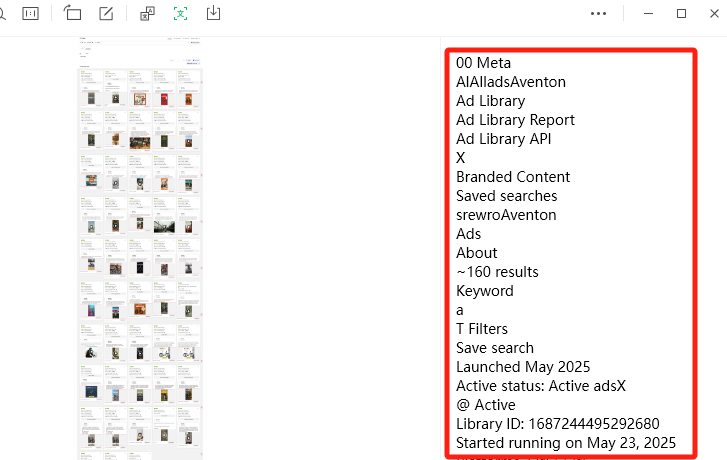Select the extracted line '00 Meta'
727x460 pixels.
[x=483, y=63]
